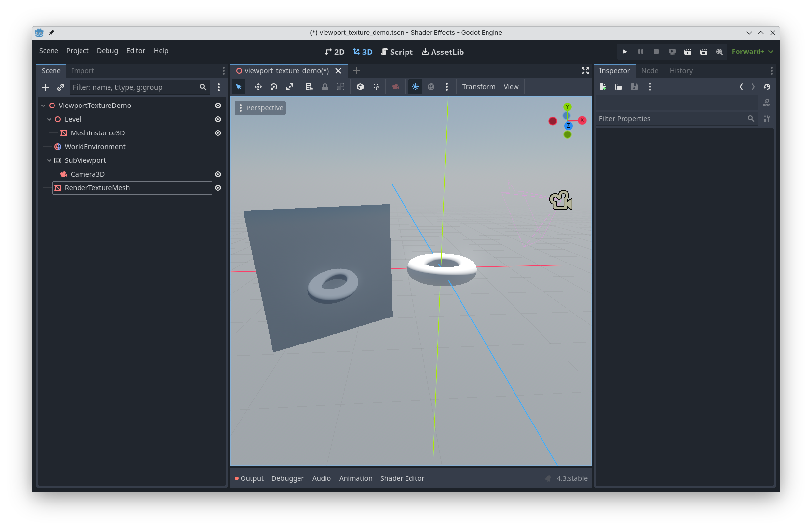Image resolution: width=812 pixels, height=530 pixels.
Task: Switch to the Import tab
Action: 82,71
